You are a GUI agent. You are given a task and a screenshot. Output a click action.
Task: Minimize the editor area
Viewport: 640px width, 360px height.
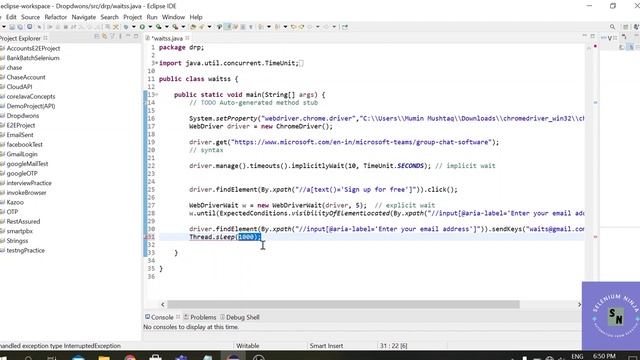[x=584, y=36]
